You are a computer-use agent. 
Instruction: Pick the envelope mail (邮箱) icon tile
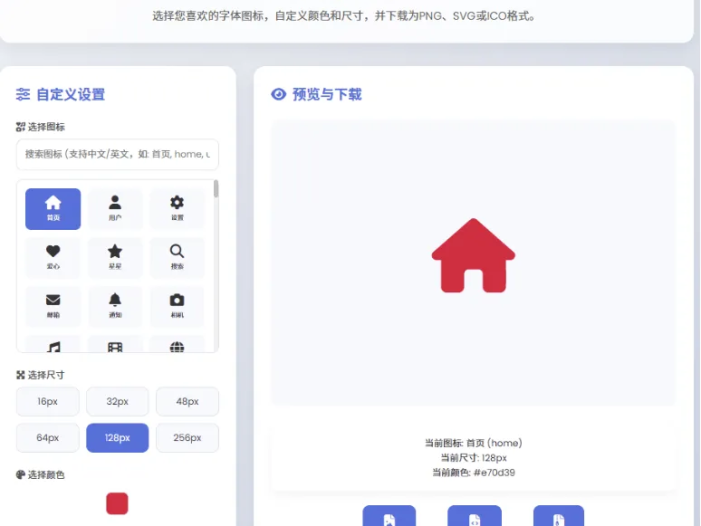(53, 306)
